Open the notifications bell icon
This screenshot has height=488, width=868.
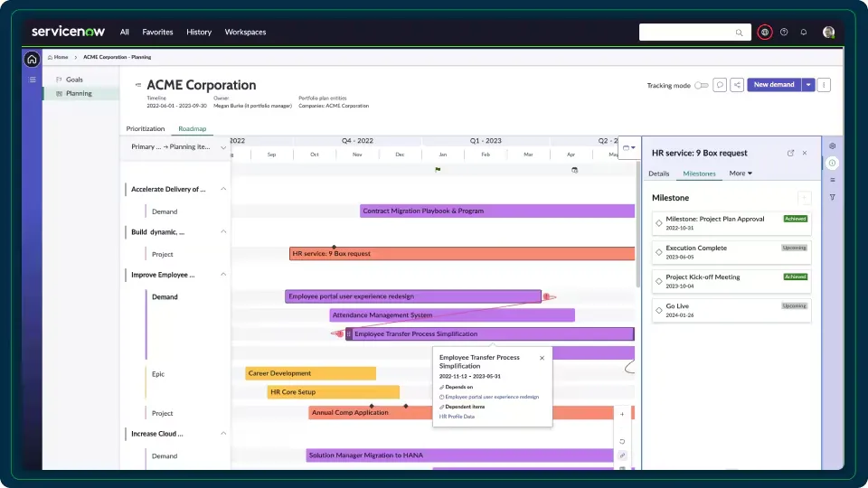point(803,33)
